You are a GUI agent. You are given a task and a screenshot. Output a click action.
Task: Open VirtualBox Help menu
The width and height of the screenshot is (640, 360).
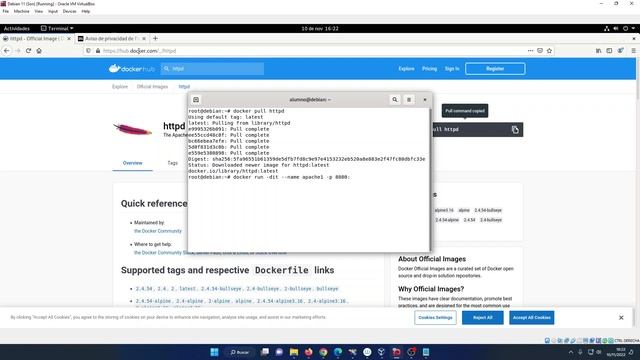click(85, 11)
